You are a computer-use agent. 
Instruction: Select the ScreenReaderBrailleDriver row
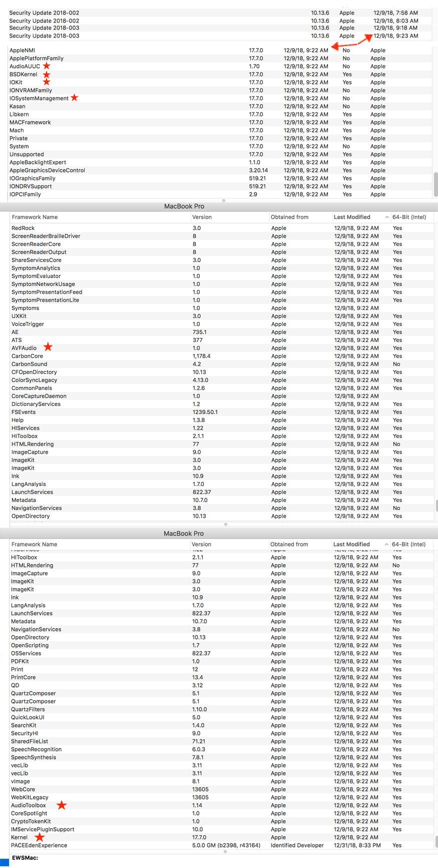point(222,236)
